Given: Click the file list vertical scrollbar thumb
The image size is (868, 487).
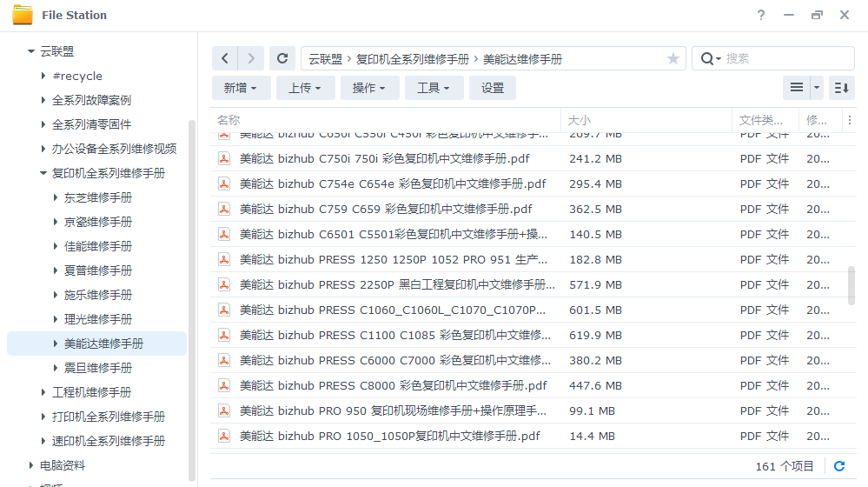Looking at the screenshot, I should pos(851,285).
